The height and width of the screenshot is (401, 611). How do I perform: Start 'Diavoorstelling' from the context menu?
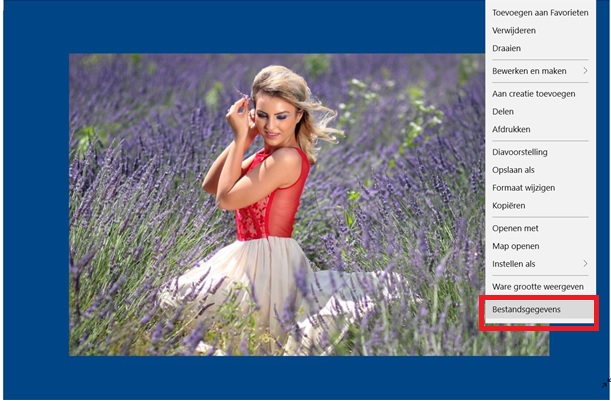(519, 152)
